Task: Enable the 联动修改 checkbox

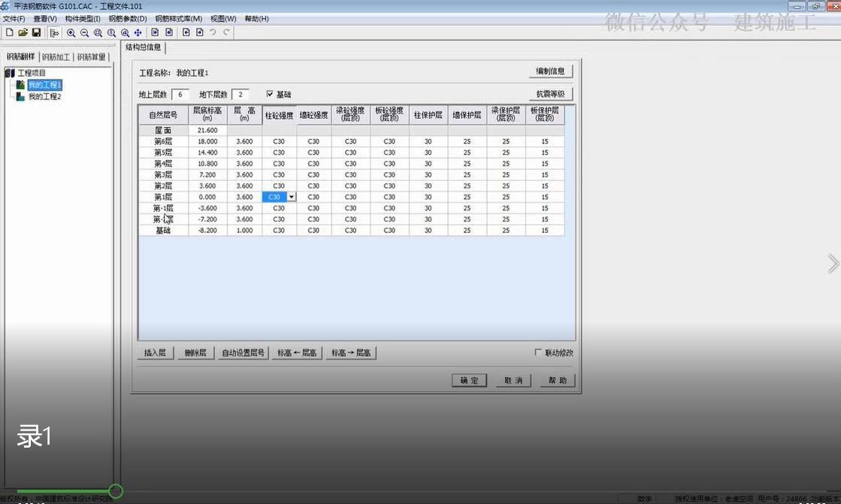Action: (x=537, y=352)
